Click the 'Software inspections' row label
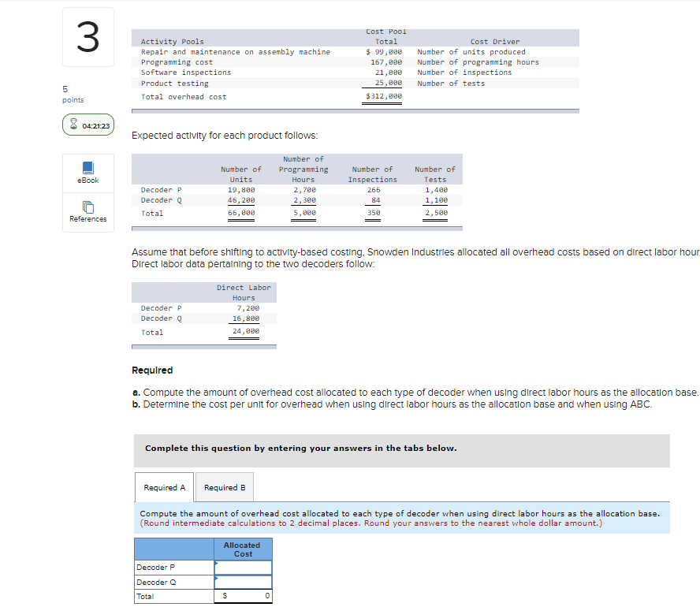This screenshot has height=607, width=700. pyautogui.click(x=186, y=73)
